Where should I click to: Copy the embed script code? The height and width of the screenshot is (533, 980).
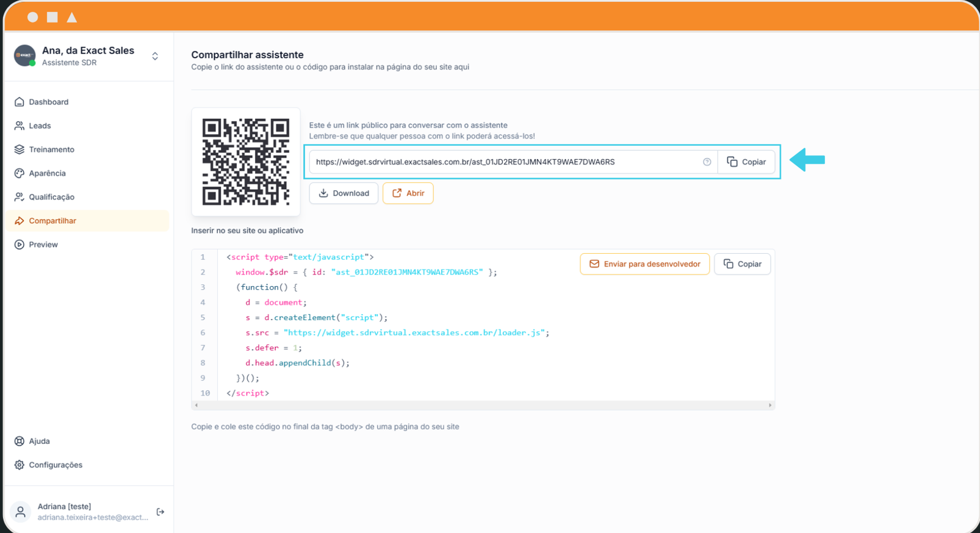click(x=743, y=264)
